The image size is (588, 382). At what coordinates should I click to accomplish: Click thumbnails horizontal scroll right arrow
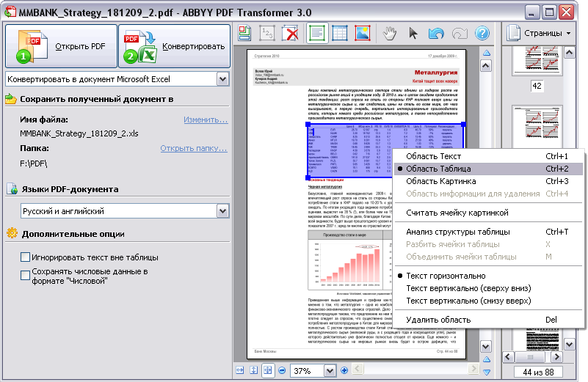tap(556, 357)
